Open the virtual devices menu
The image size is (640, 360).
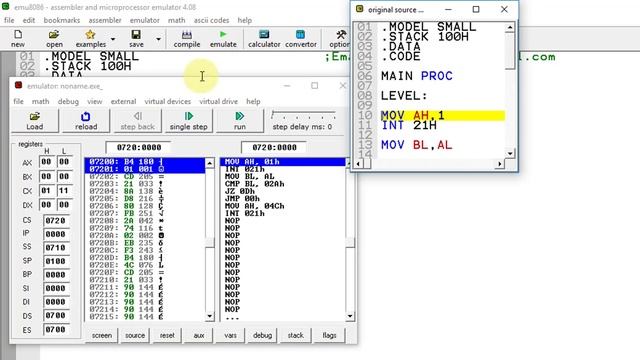coord(168,101)
